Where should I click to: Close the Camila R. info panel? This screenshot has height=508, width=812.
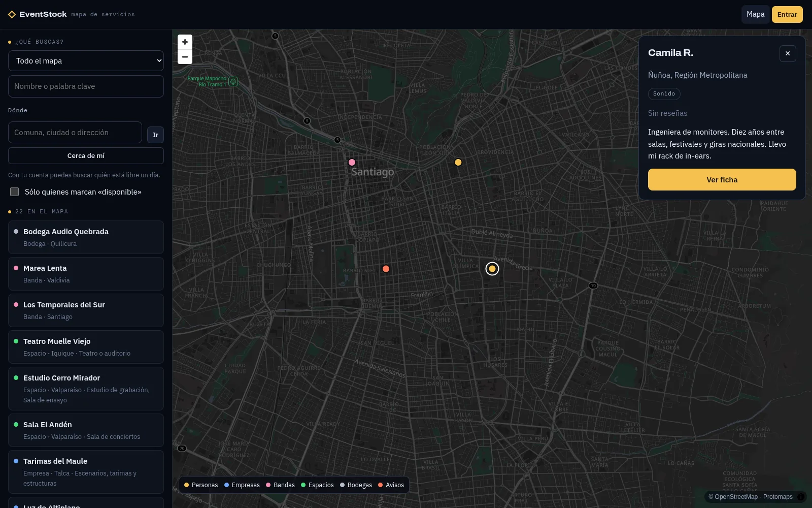tap(788, 53)
